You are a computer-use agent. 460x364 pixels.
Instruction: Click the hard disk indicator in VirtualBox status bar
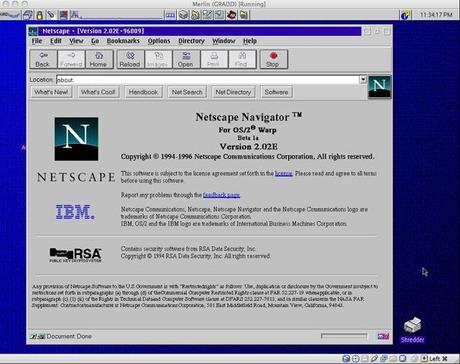346,359
